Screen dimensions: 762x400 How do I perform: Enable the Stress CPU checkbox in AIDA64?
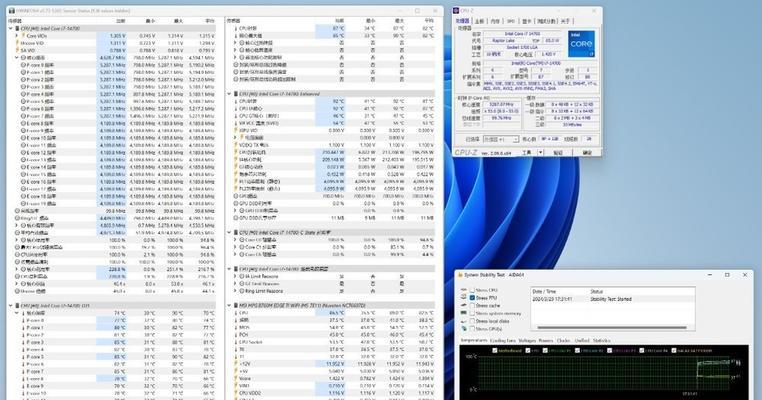tap(472, 290)
